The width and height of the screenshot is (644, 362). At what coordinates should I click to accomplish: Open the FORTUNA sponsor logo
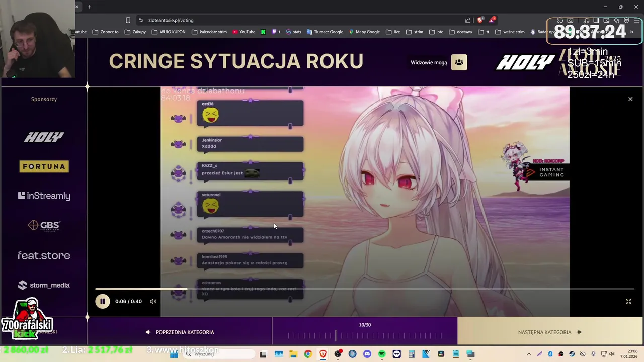pos(44,166)
